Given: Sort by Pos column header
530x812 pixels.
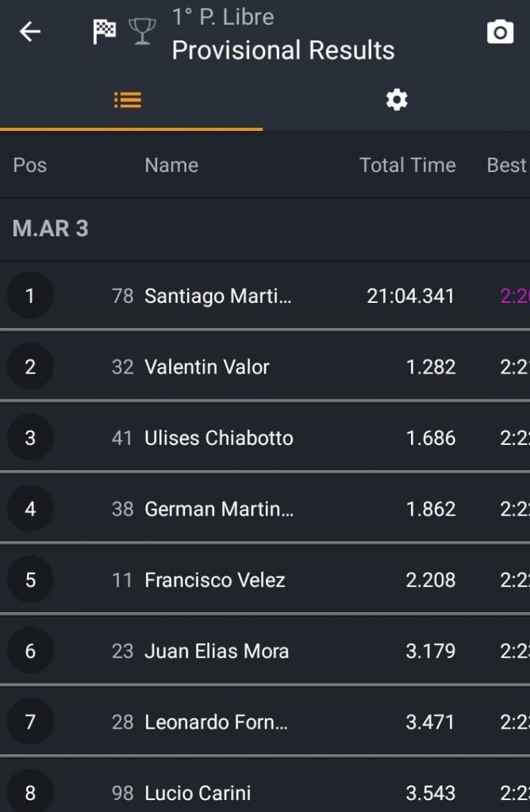Looking at the screenshot, I should [30, 165].
